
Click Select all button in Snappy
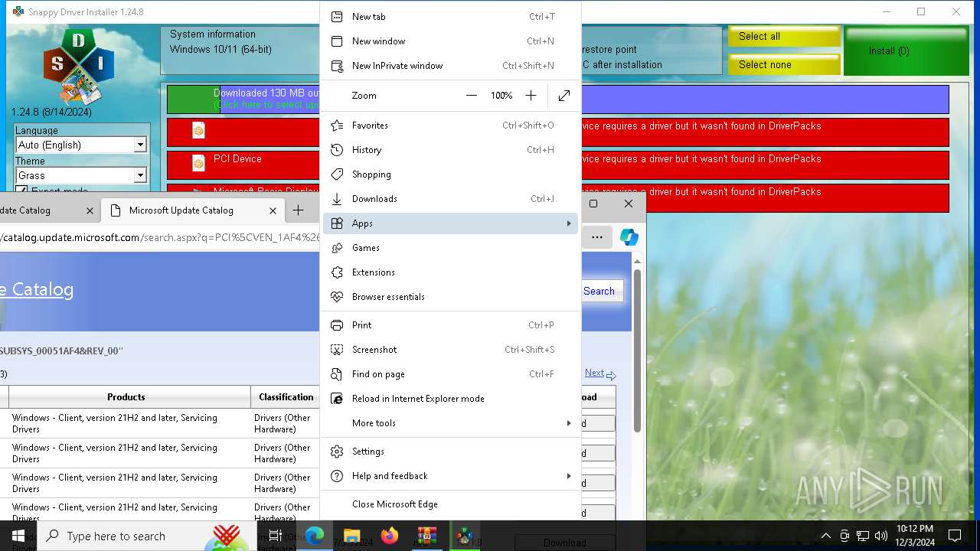[784, 37]
